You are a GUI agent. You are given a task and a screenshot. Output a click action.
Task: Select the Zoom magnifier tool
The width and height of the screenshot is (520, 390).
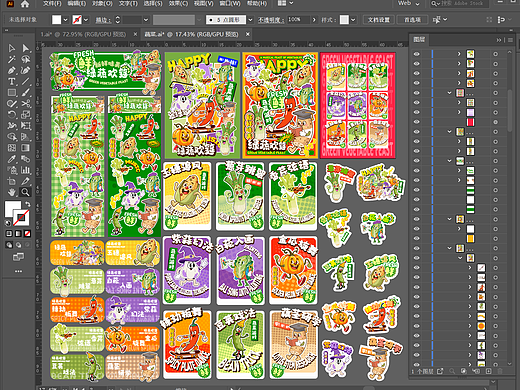coord(26,192)
